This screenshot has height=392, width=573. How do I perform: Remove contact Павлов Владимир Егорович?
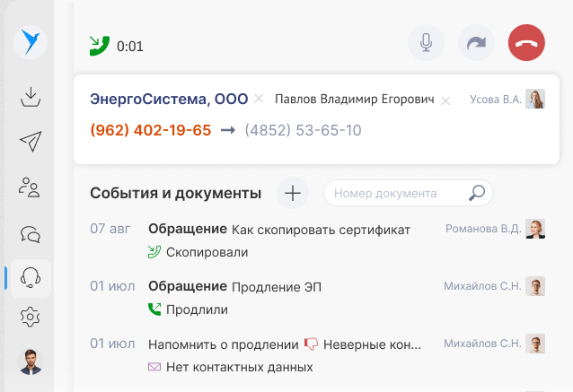(x=445, y=100)
